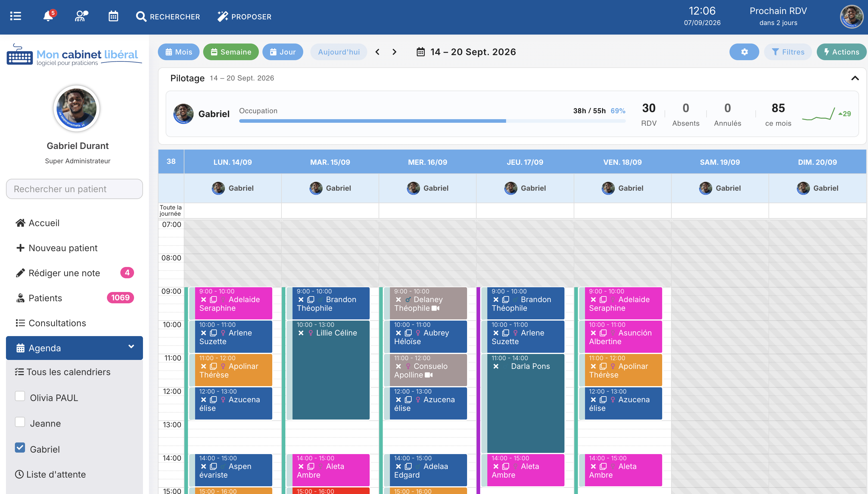Check the Jeanne calendar checkbox

point(20,422)
